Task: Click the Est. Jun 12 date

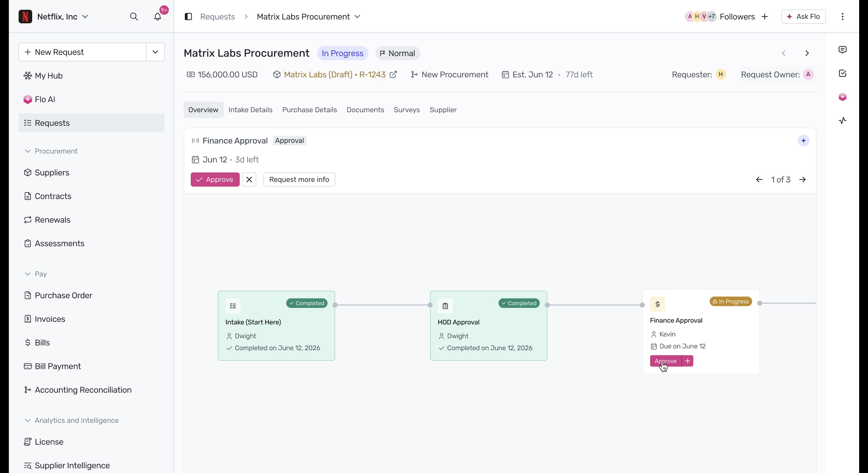Action: [x=527, y=74]
